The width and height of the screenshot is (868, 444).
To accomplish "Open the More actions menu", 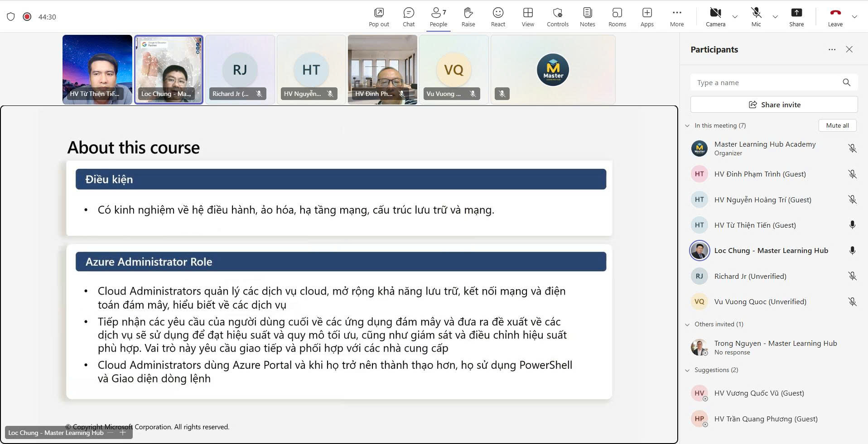I will point(676,17).
